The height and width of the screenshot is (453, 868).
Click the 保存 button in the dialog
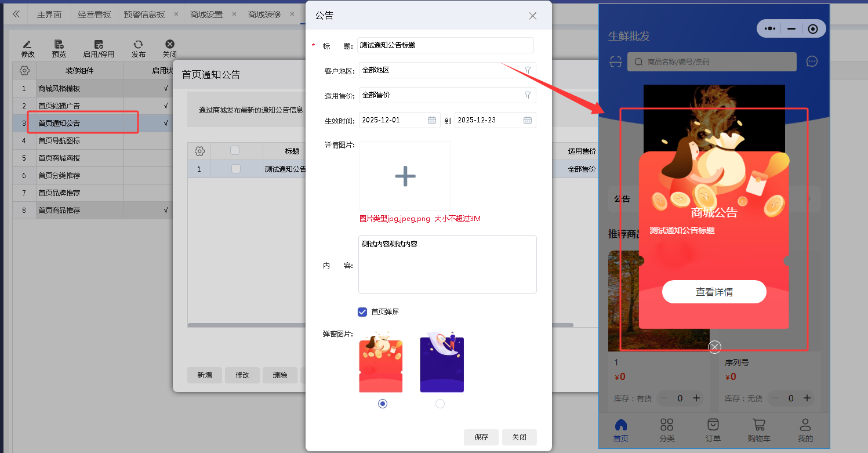pyautogui.click(x=481, y=437)
